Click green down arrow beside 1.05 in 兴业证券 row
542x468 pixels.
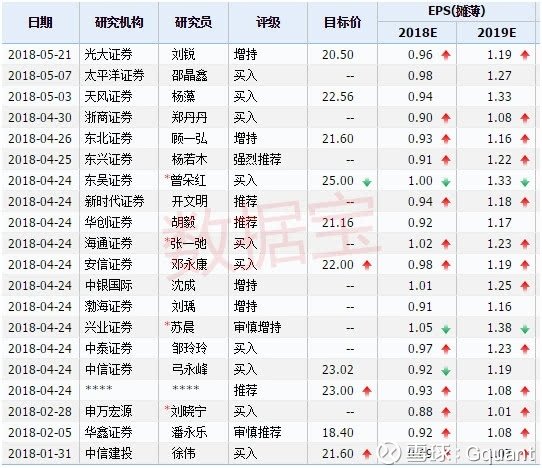[446, 329]
